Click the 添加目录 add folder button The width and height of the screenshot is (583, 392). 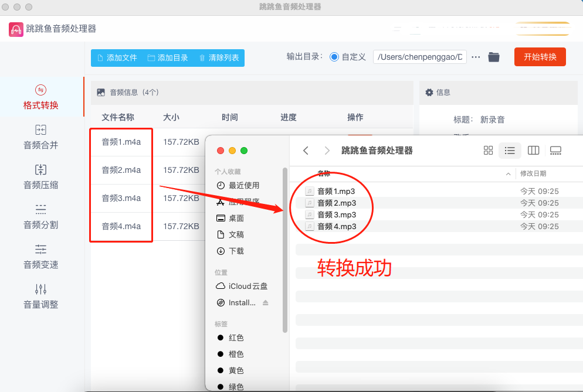[x=168, y=57]
